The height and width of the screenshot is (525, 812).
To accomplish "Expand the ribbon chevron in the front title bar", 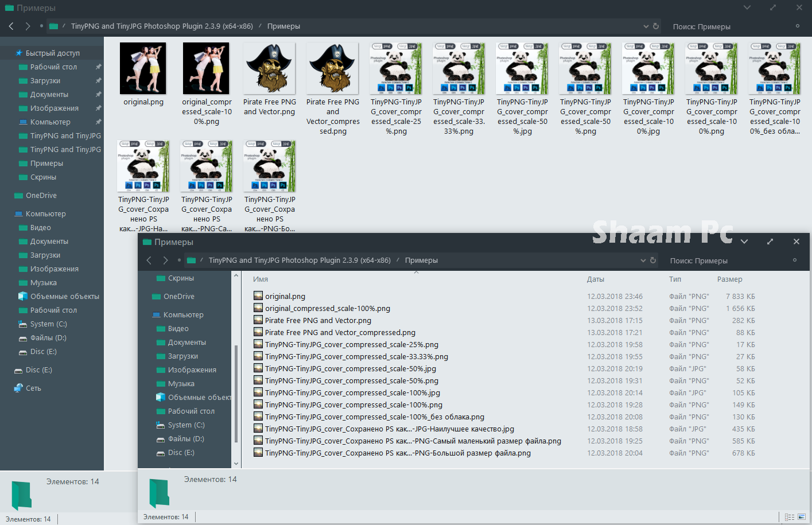I will coord(744,242).
